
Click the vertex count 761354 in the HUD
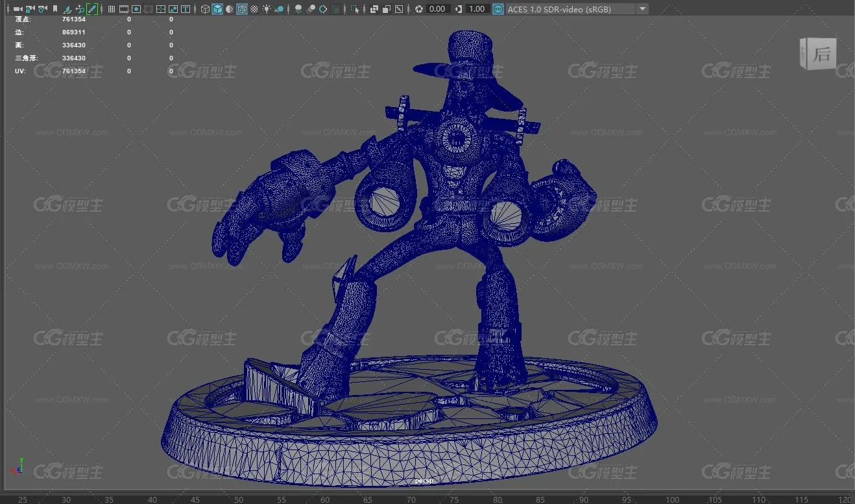(x=74, y=19)
